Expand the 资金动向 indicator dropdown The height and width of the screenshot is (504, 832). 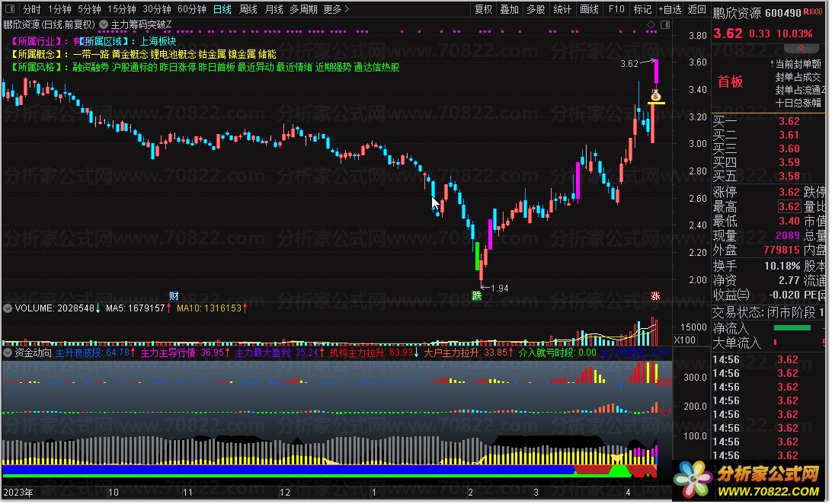[x=8, y=352]
